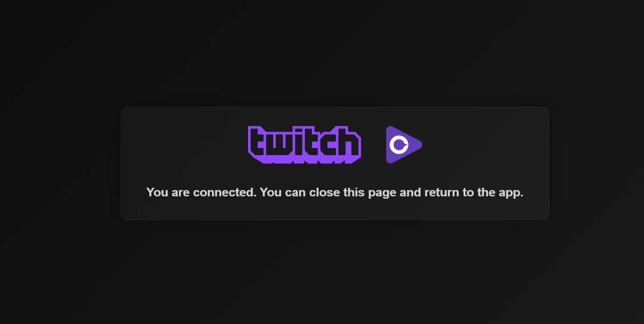644x324 pixels.
Task: Click the word "this" in the message
Action: 354,192
